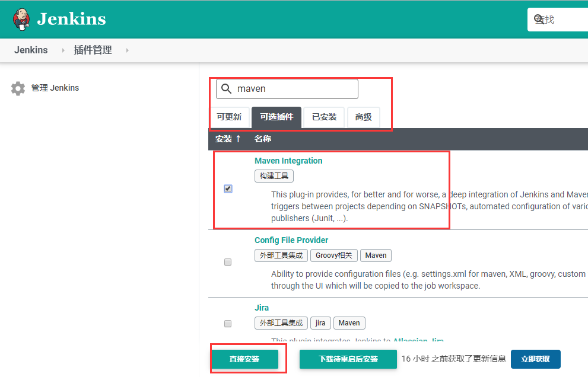Viewport: 588px width, 377px height.
Task: Expand breadcrumb arrow after 插件管理
Action: tap(128, 50)
